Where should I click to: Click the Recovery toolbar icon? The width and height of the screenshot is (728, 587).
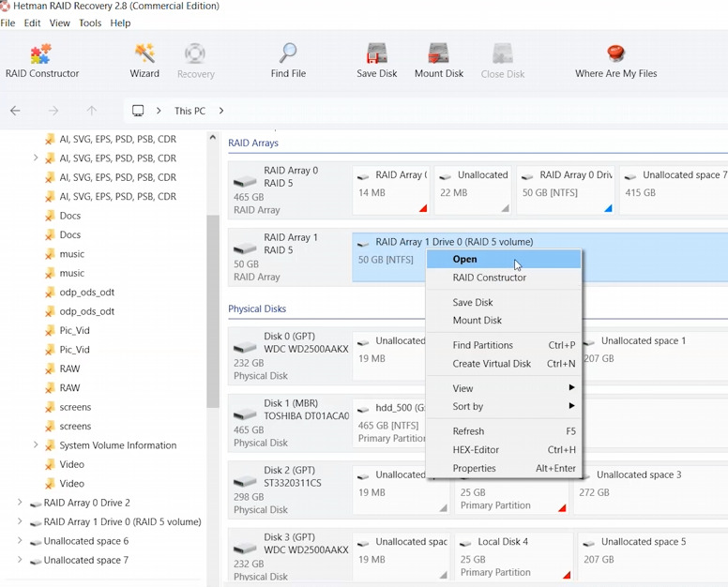(195, 61)
